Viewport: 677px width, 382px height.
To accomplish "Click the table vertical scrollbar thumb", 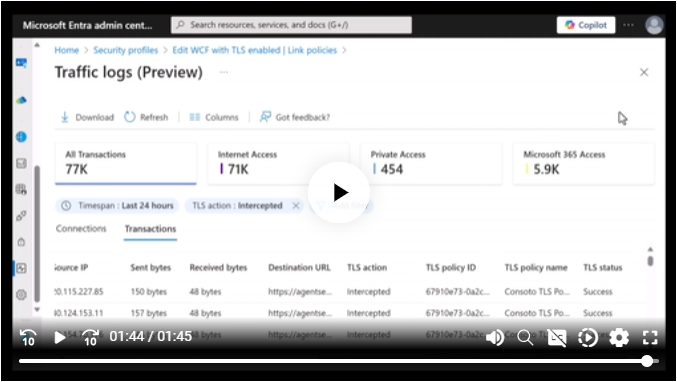I will [650, 261].
